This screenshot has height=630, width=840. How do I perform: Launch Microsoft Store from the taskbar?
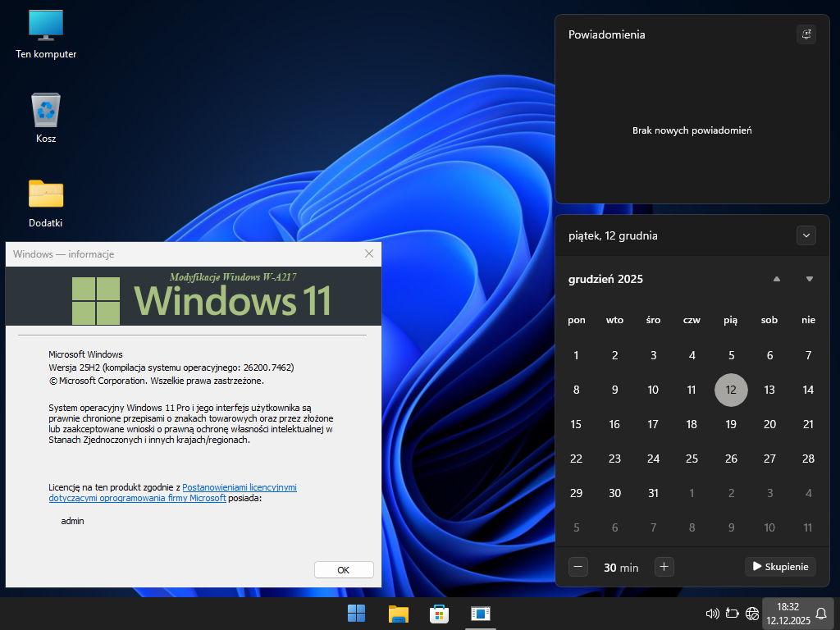[x=439, y=614]
